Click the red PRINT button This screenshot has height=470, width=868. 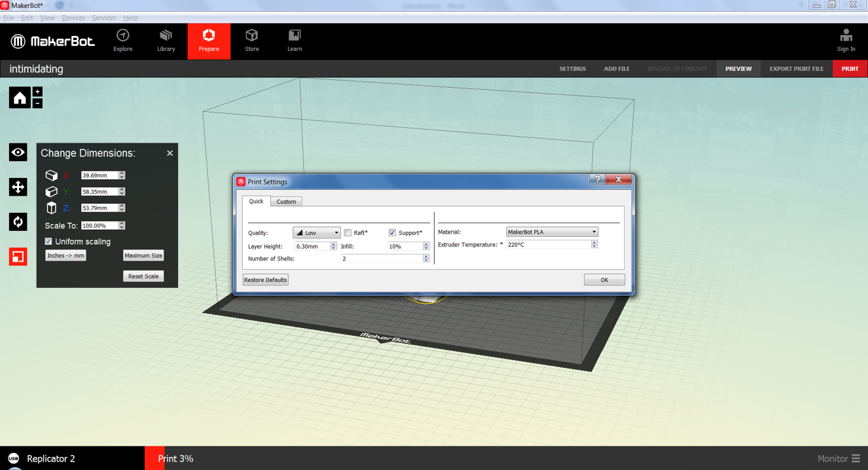coord(850,69)
